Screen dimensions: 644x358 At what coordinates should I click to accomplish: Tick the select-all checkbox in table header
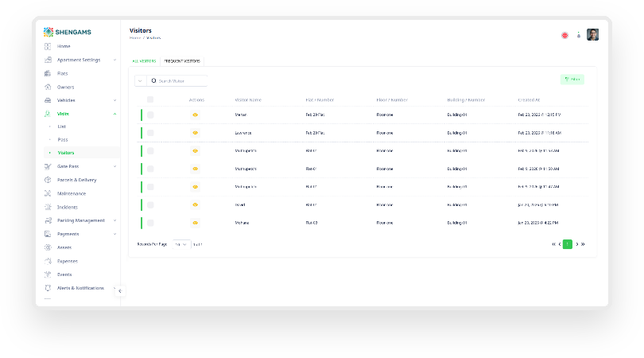click(150, 99)
